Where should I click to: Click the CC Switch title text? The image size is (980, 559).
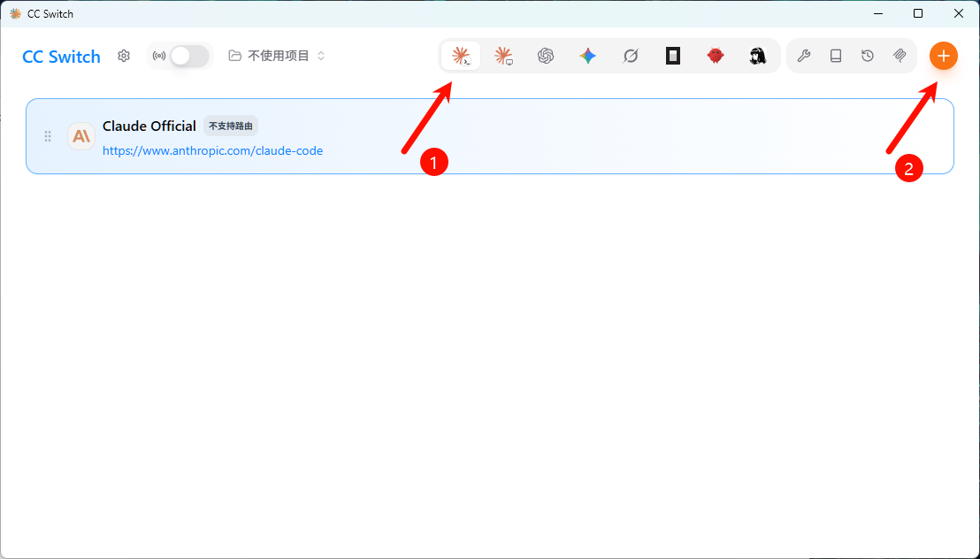coord(61,57)
